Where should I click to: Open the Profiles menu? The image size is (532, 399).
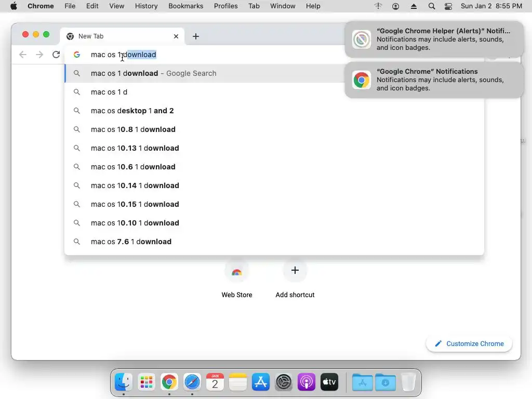tap(225, 6)
